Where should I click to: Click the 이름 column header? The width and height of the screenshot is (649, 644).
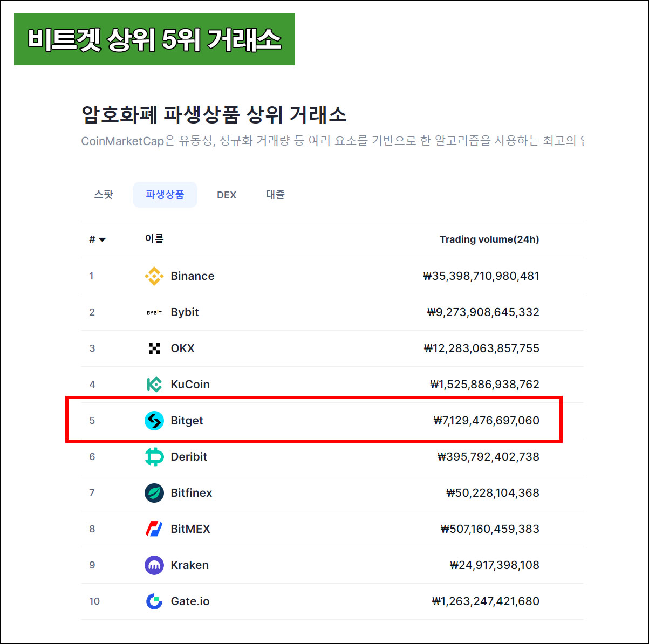tap(154, 239)
